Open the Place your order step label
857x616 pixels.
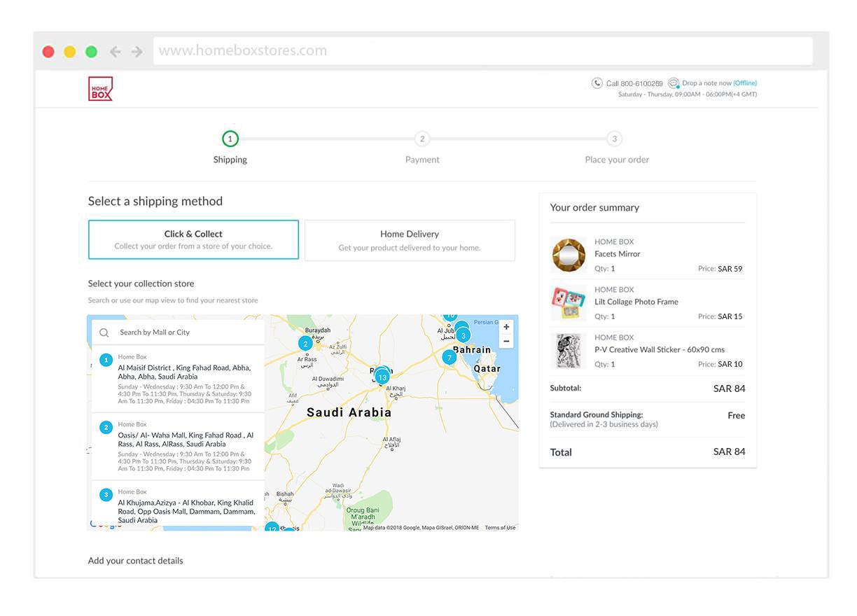pos(617,160)
